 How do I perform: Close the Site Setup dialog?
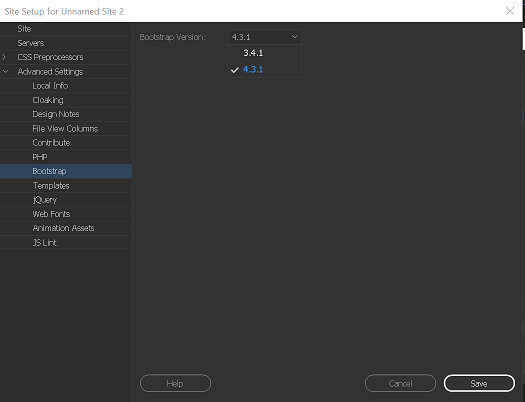pyautogui.click(x=510, y=11)
